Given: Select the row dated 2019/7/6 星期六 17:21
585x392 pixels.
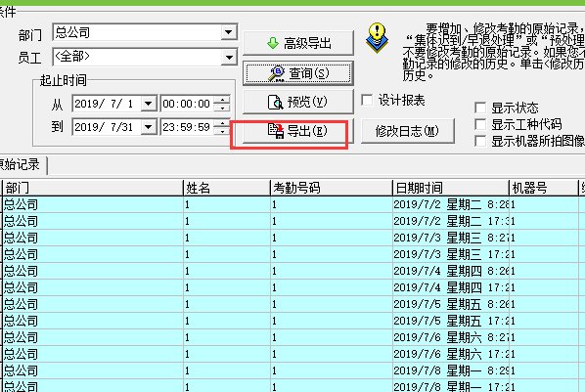Looking at the screenshot, I should [292, 354].
